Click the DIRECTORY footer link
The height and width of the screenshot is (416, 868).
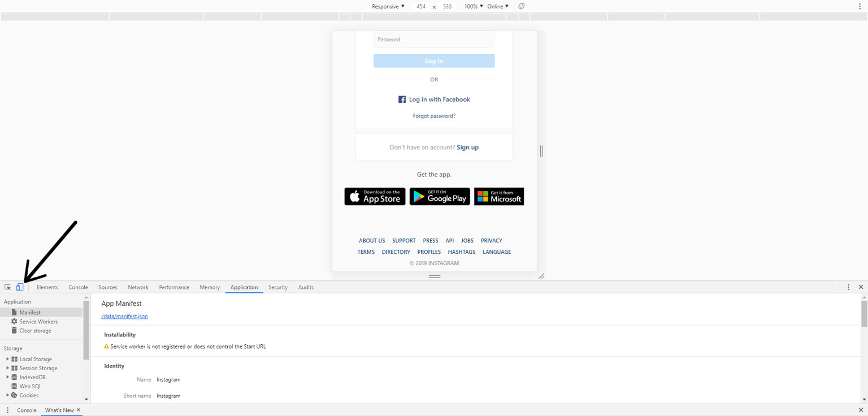pos(396,252)
